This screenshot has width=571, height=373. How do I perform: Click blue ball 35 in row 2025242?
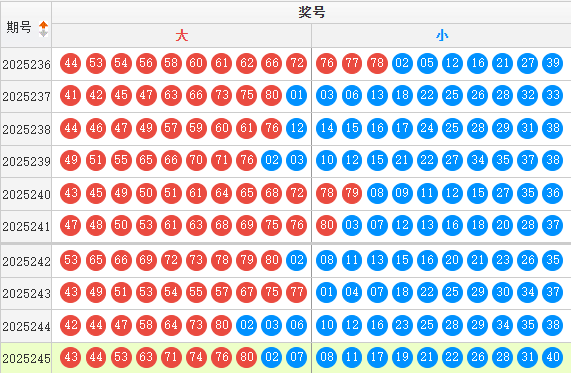(x=552, y=260)
